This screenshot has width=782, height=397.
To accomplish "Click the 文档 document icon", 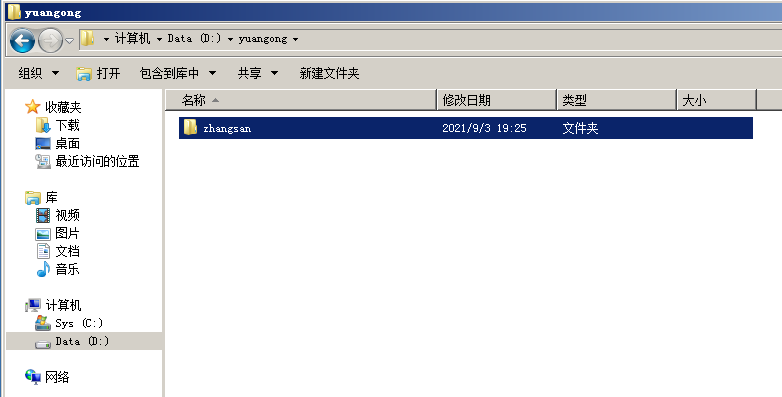I will click(43, 251).
